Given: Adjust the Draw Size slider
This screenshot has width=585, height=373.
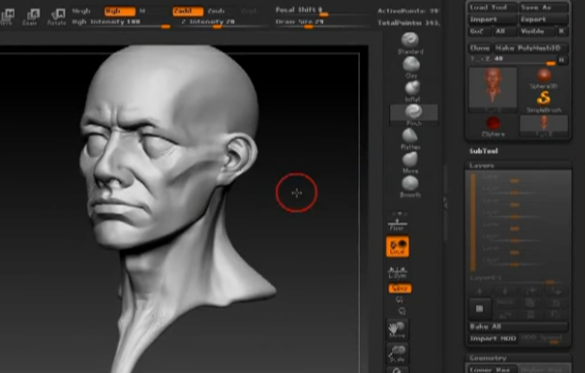Looking at the screenshot, I should [x=321, y=22].
